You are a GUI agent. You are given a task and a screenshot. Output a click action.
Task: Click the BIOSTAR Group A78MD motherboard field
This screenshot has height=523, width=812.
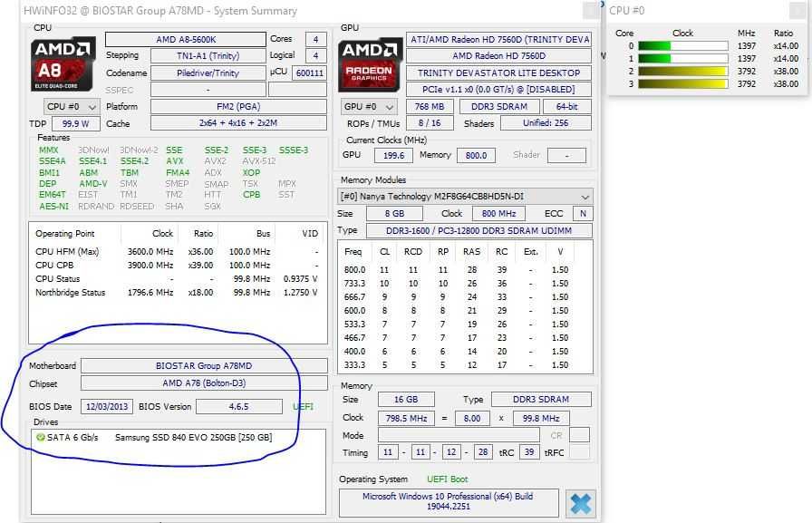click(204, 366)
